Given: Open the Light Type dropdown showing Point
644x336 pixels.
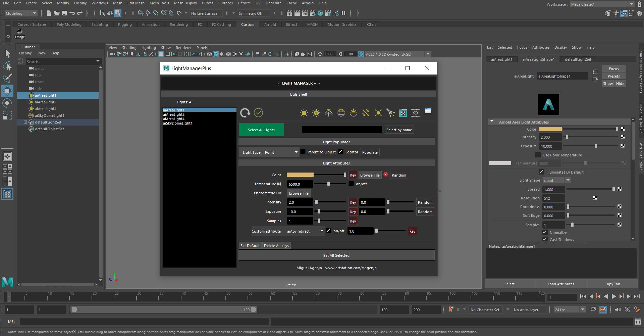Looking at the screenshot, I should click(296, 152).
